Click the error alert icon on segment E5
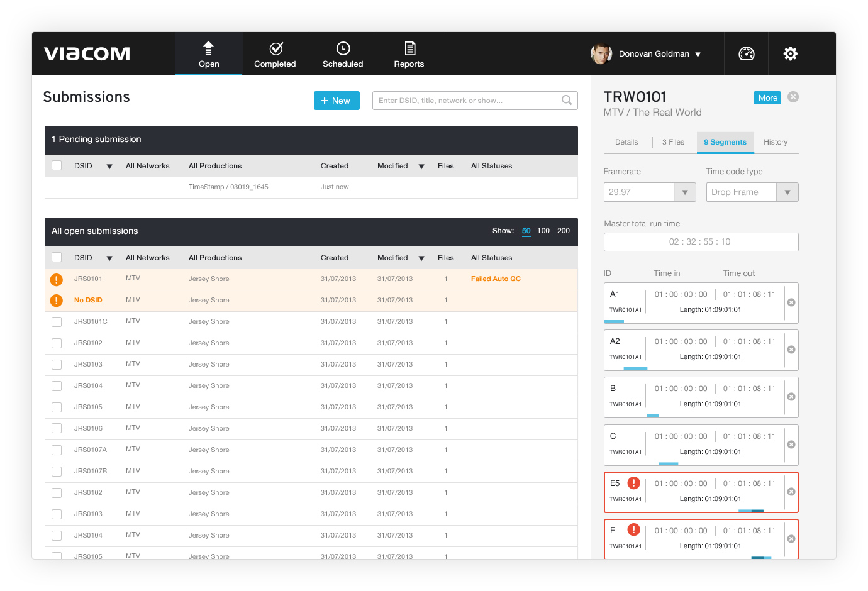Image resolution: width=868 pixels, height=591 pixels. [634, 483]
